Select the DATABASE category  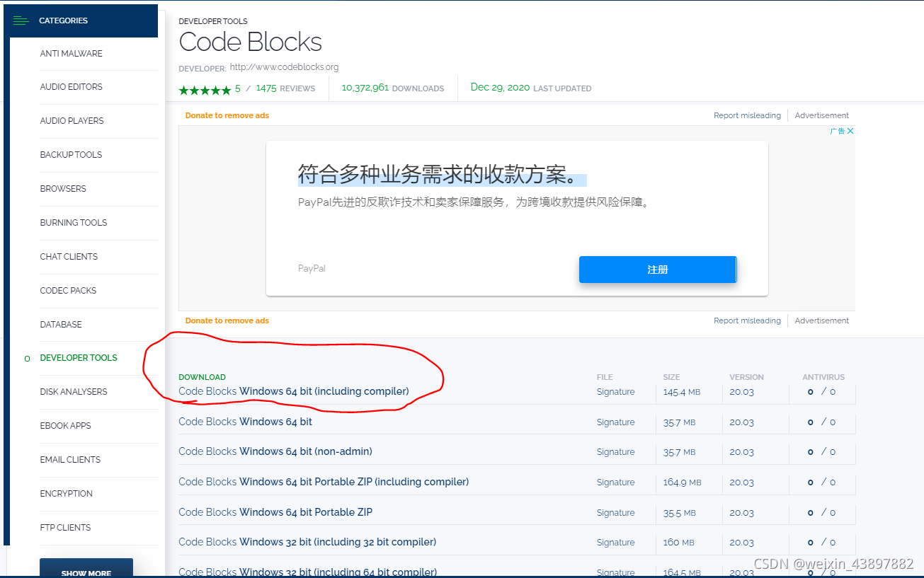[61, 324]
